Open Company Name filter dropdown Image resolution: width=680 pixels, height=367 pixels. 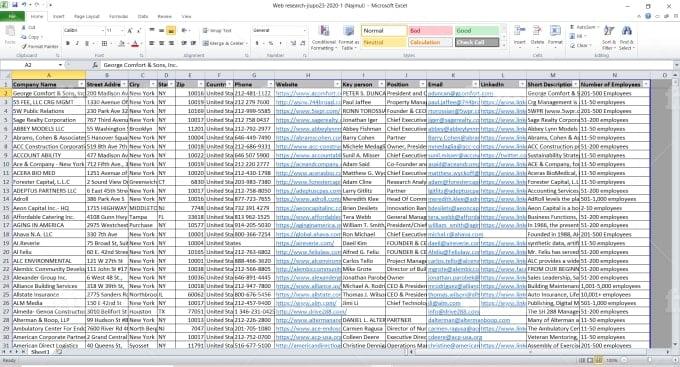pos(81,84)
